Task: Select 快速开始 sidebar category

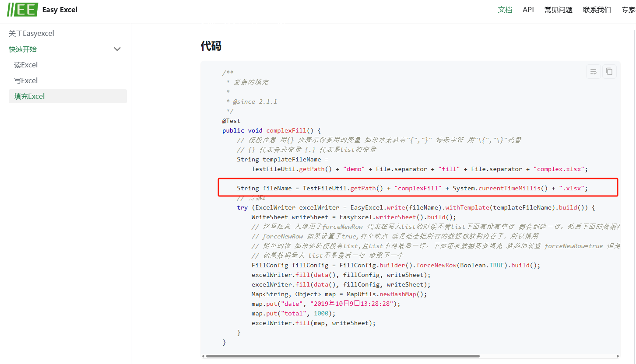Action: pyautogui.click(x=23, y=49)
